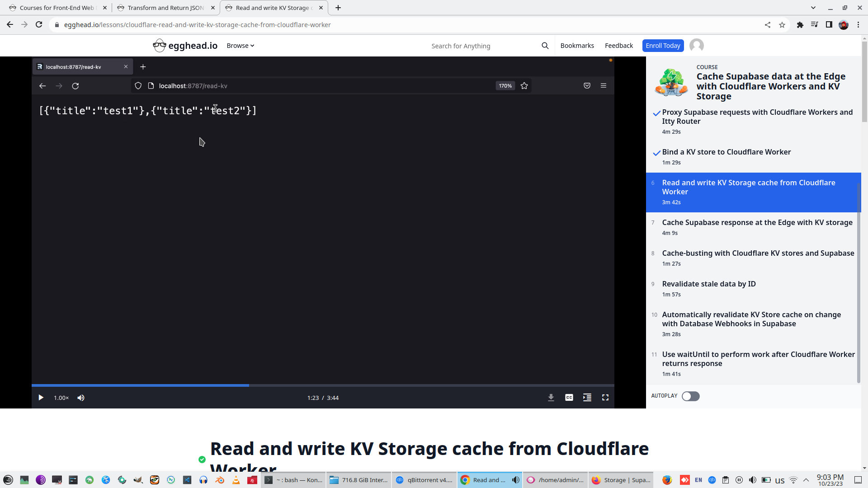Image resolution: width=868 pixels, height=488 pixels.
Task: Switch to Transform and Return JSON tab
Action: (x=165, y=8)
